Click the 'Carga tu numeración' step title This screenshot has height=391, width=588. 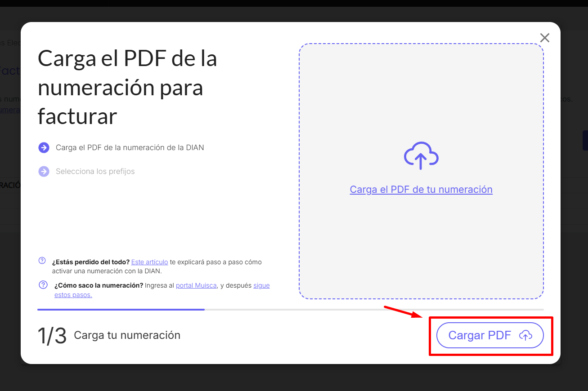[127, 335]
